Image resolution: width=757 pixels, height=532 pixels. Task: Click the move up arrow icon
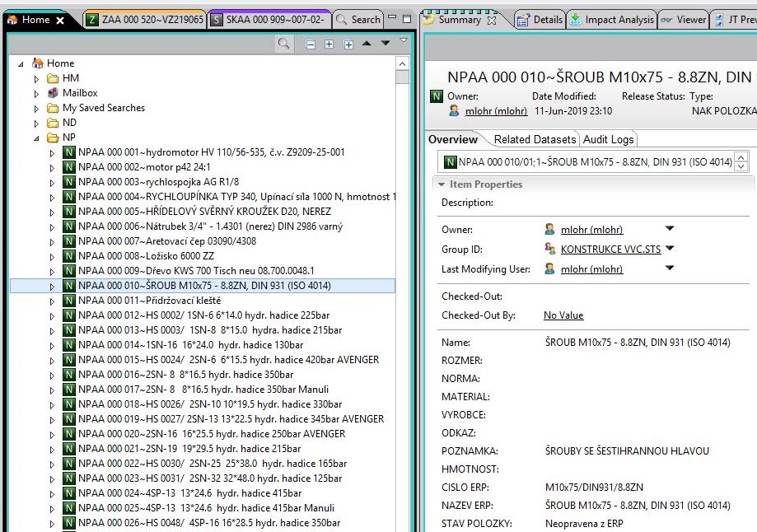point(367,44)
